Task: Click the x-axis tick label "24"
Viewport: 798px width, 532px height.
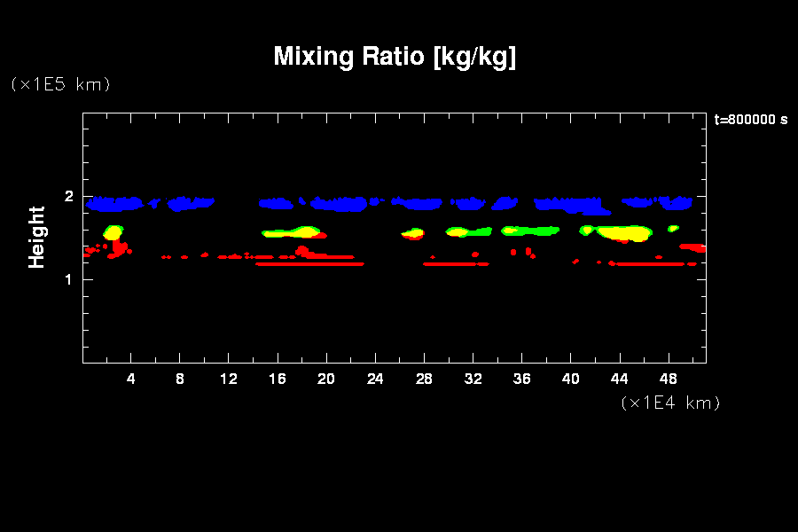Action: coord(376,379)
